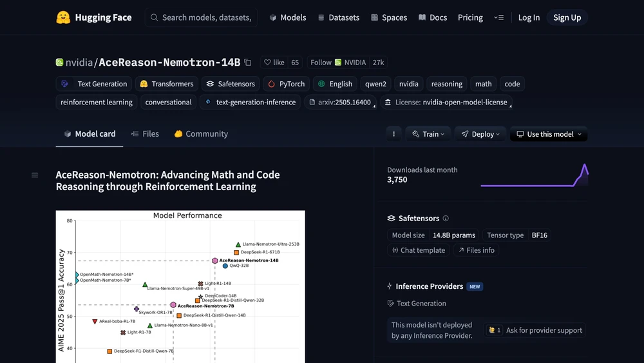Click the text-generation-inference tag icon

pyautogui.click(x=208, y=102)
